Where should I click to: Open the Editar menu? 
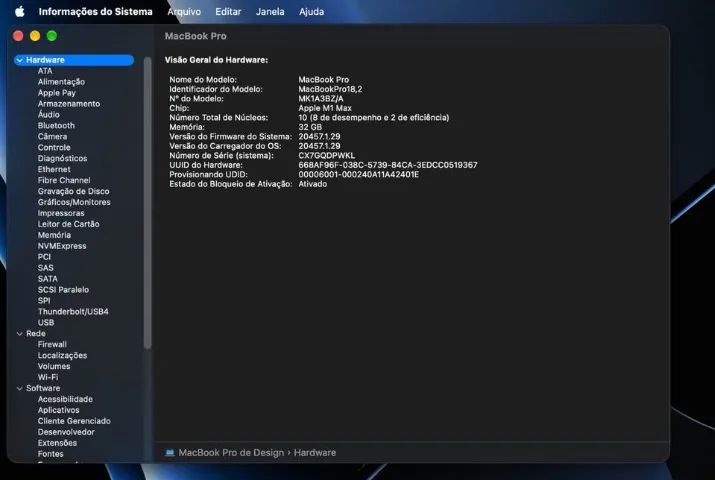(x=228, y=11)
